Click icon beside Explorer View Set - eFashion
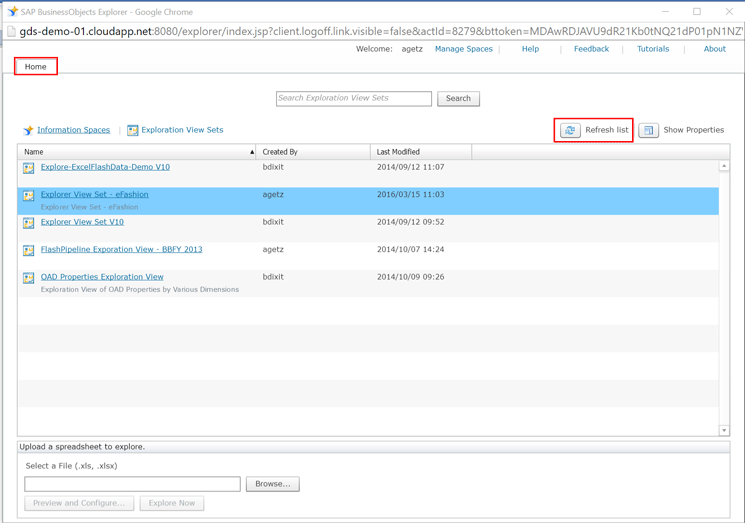 tap(29, 195)
